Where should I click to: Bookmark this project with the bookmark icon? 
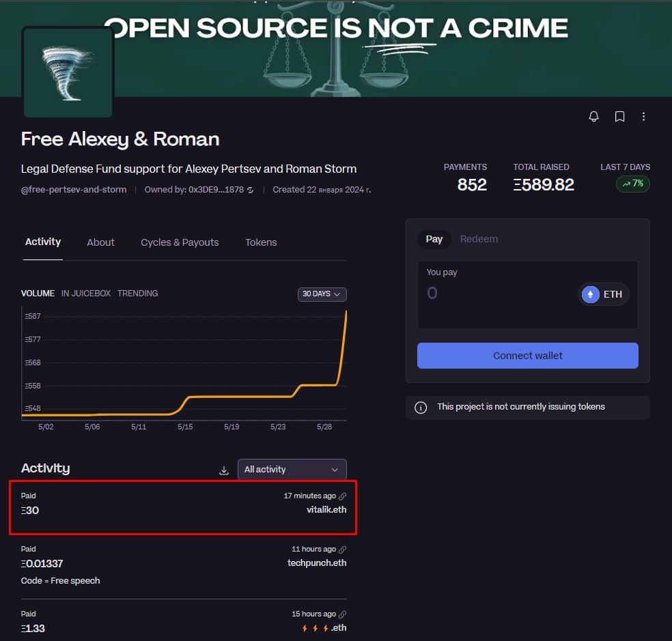pyautogui.click(x=619, y=117)
